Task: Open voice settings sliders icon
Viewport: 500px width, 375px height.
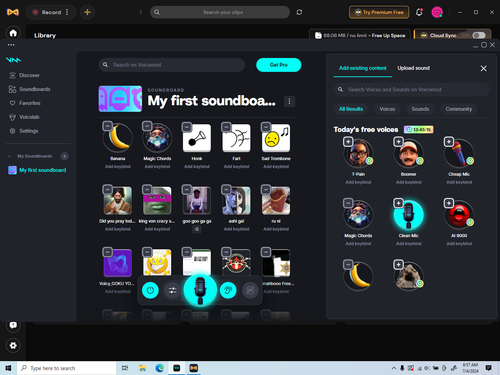Action: pos(173,290)
